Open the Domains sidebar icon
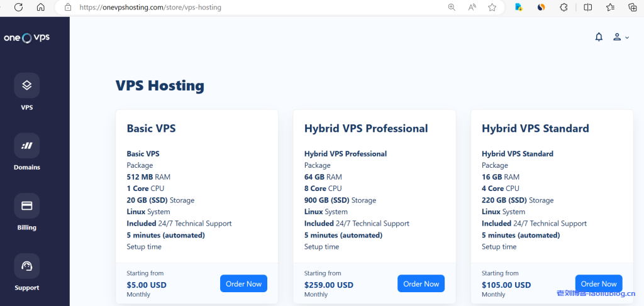Image resolution: width=644 pixels, height=306 pixels. (x=26, y=146)
